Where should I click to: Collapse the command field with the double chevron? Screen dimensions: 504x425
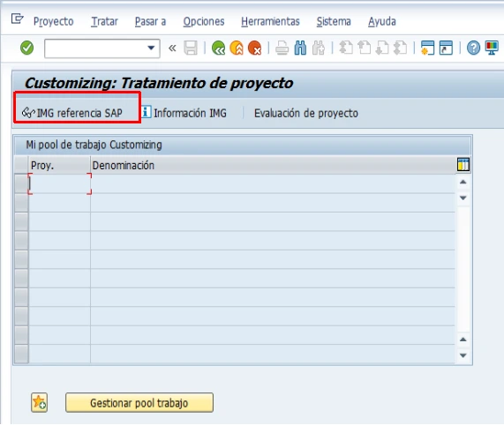click(x=172, y=48)
